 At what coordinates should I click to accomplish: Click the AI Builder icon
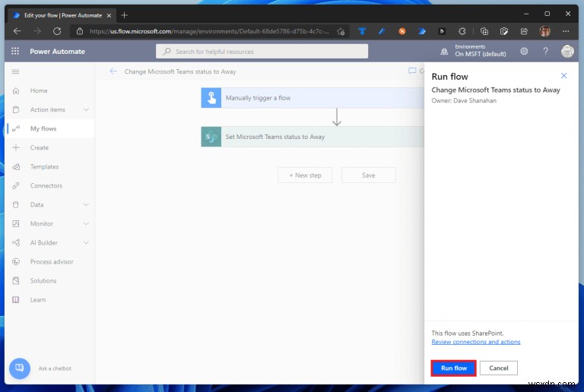[x=16, y=242]
